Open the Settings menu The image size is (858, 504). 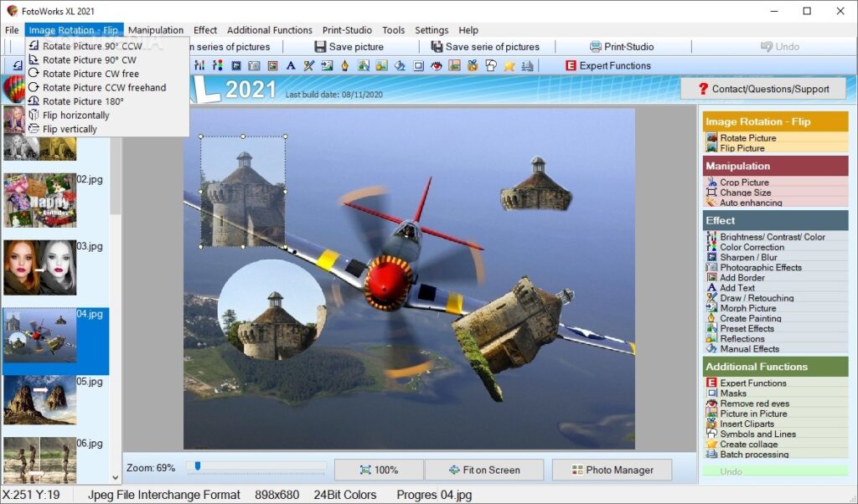click(432, 30)
